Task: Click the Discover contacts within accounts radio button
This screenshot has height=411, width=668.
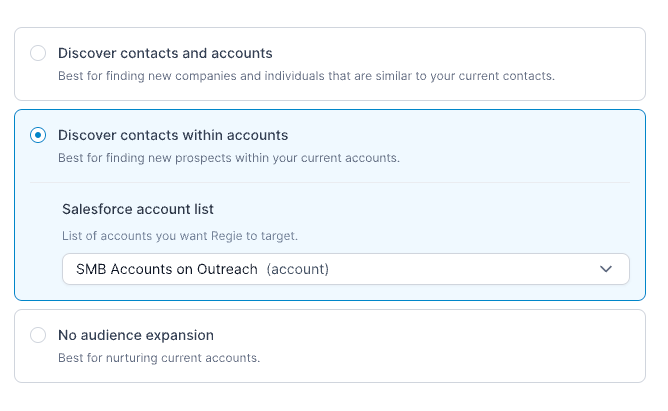Action: pos(38,135)
